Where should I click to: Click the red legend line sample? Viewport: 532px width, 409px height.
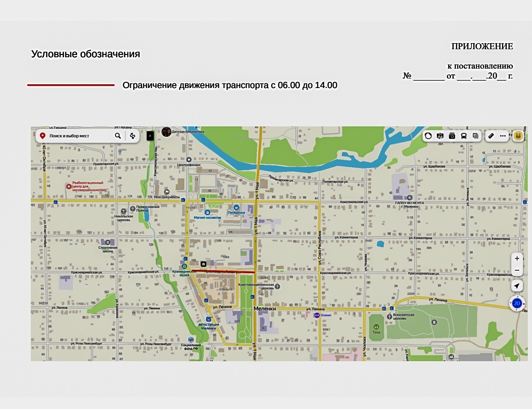coord(71,85)
